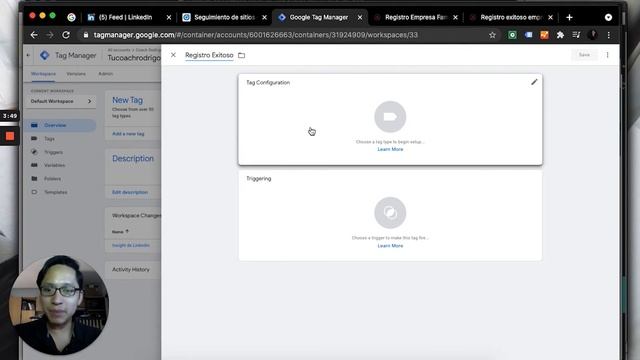This screenshot has width=640, height=360.
Task: Click the orange extension icon in toolbar
Action: tap(544, 35)
